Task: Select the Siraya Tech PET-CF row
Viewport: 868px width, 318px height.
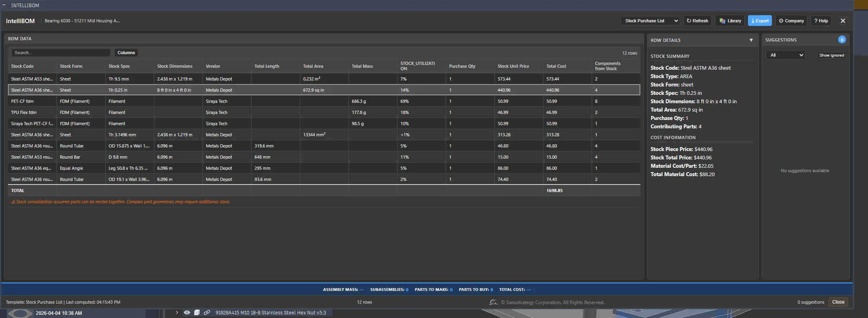Action: 324,124
